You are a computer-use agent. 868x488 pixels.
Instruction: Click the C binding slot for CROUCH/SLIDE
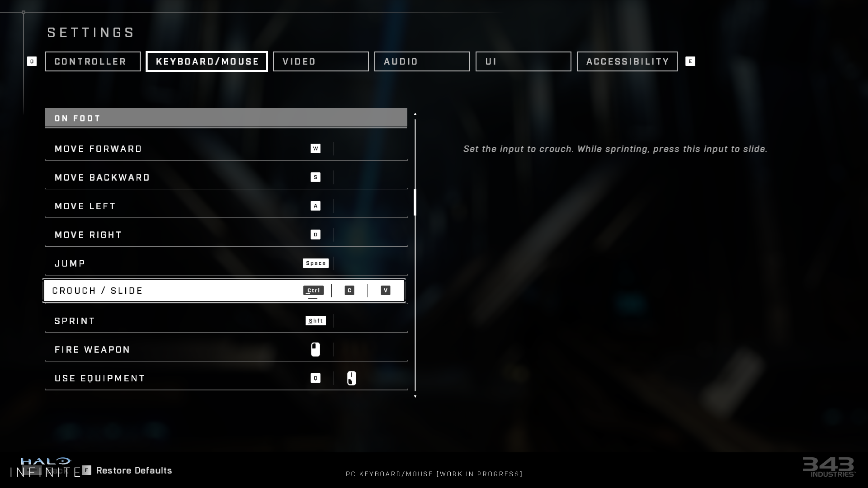[349, 290]
